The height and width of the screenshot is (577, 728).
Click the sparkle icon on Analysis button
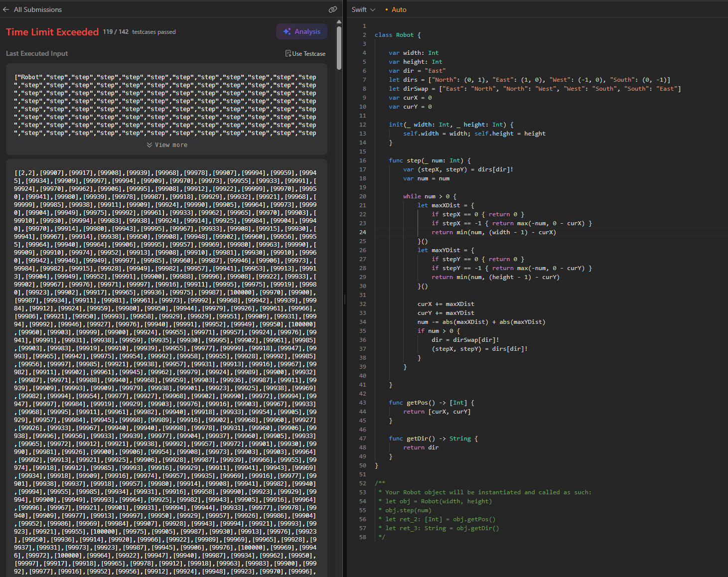pos(287,31)
